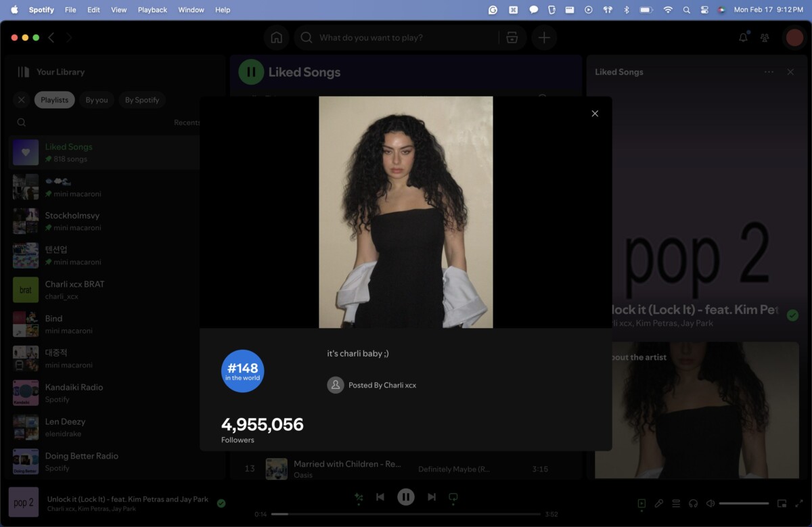Open the notifications bell
The image size is (812, 527).
tap(743, 38)
